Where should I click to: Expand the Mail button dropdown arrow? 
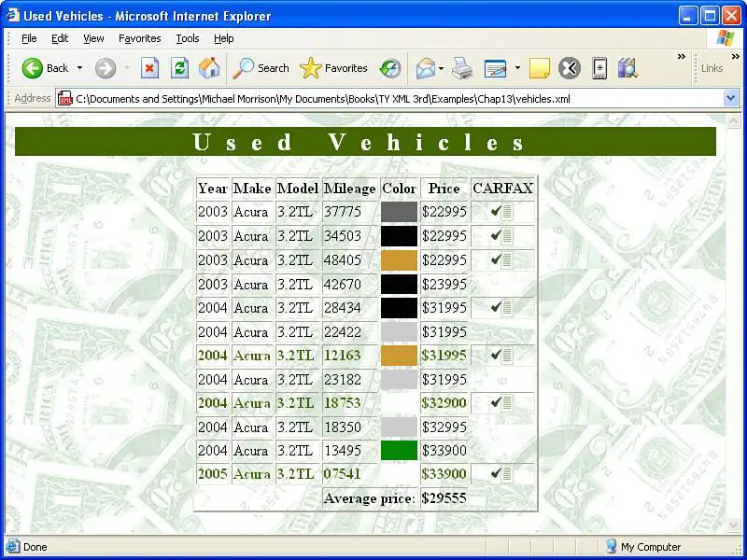click(x=441, y=68)
